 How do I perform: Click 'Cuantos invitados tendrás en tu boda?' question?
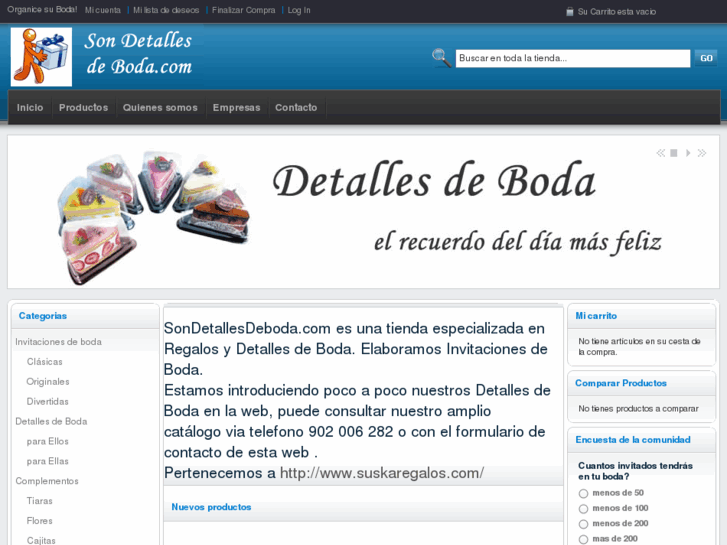tap(635, 471)
